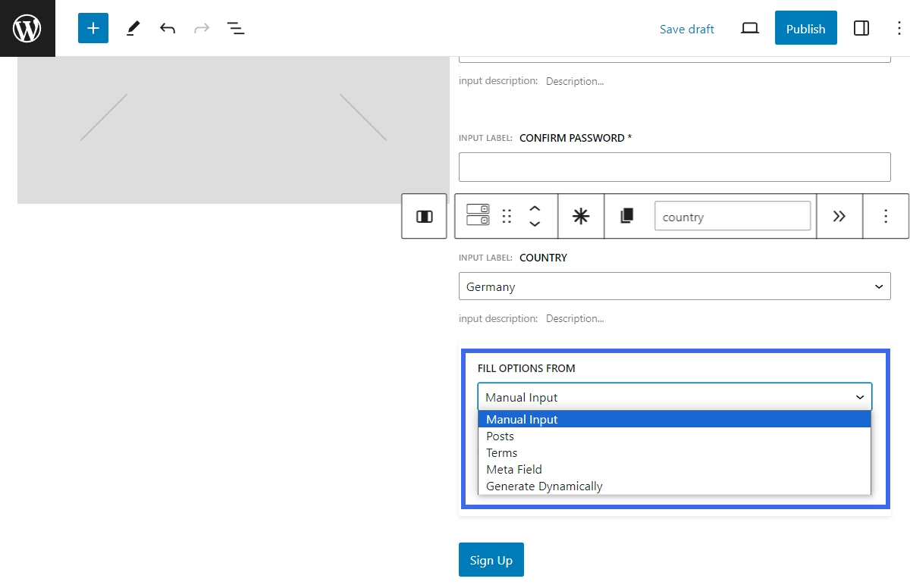
Task: Open the desktop preview view icon
Action: 749,28
